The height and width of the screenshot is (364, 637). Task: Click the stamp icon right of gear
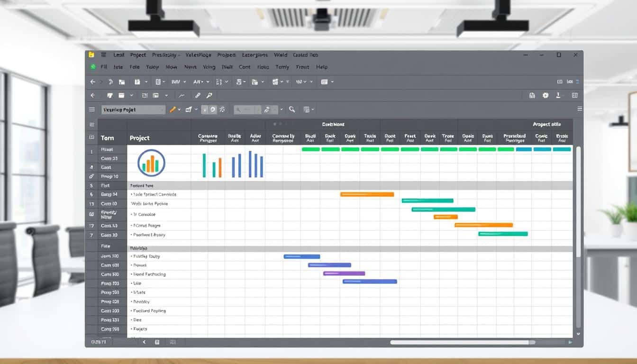click(558, 95)
